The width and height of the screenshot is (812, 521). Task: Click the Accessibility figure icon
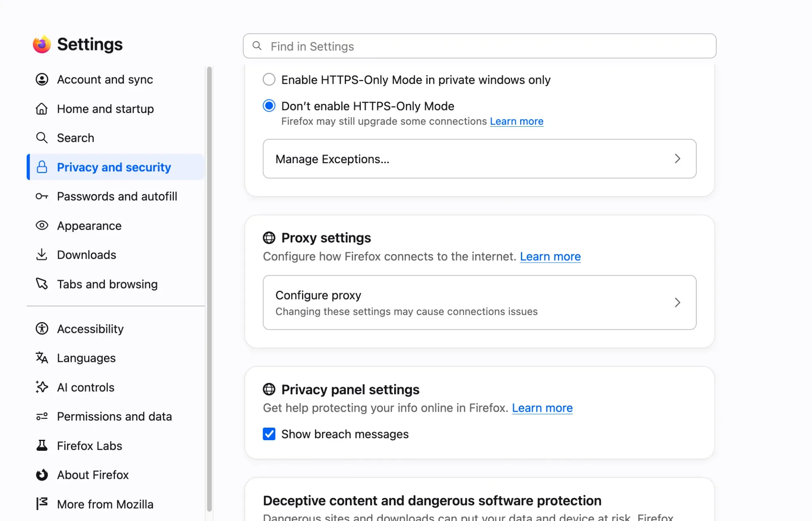click(42, 329)
